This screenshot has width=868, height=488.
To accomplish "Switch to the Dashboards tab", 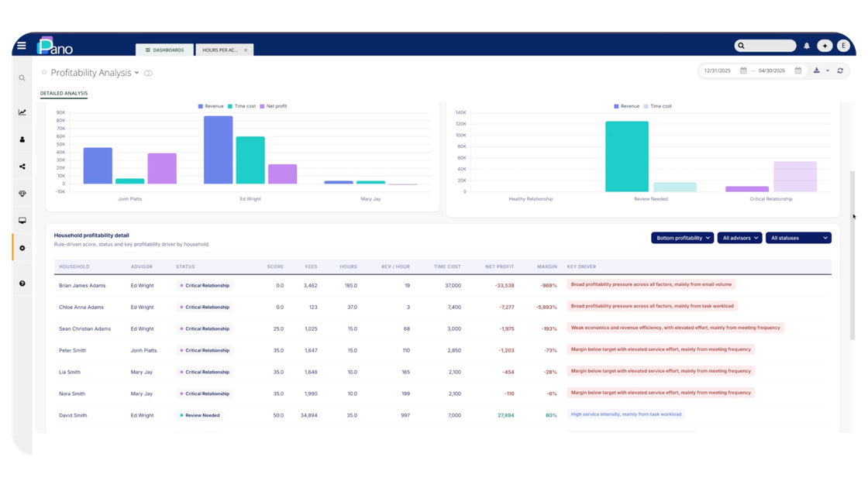I will [164, 50].
